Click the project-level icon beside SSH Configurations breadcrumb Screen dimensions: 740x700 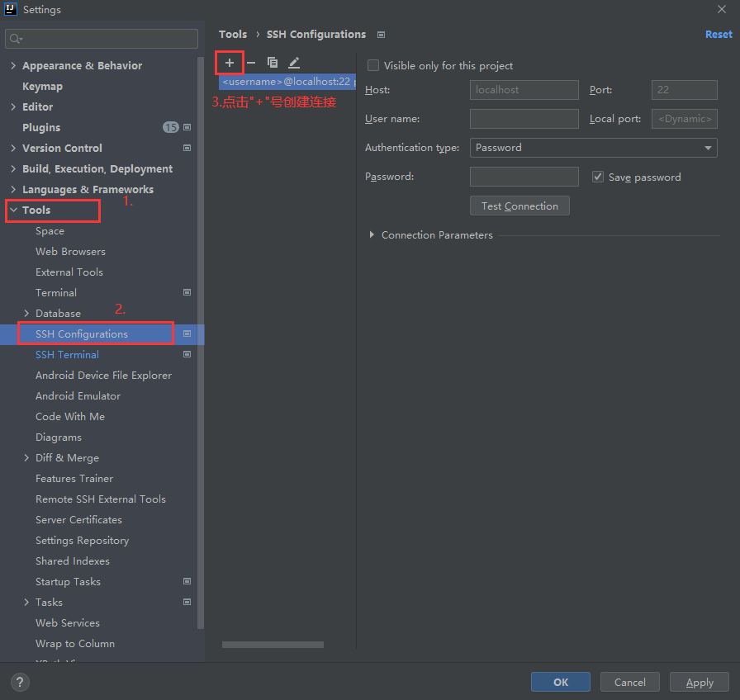382,35
